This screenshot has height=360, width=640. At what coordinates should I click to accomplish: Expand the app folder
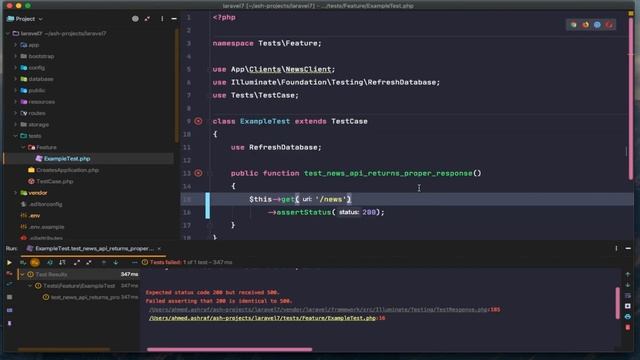16,45
